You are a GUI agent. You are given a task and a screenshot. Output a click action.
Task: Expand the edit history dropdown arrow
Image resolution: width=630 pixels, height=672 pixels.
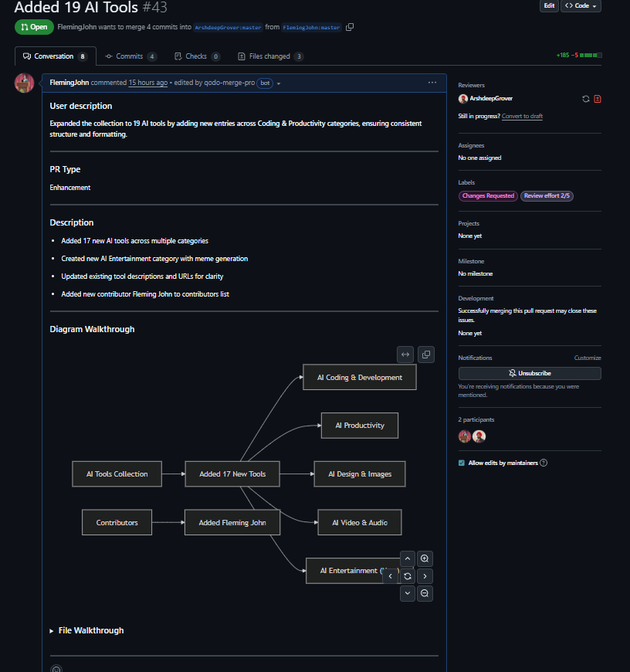[279, 83]
